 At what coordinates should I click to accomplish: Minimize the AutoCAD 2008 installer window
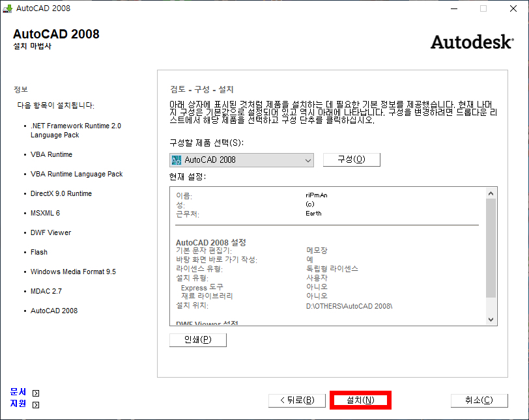tap(454, 8)
